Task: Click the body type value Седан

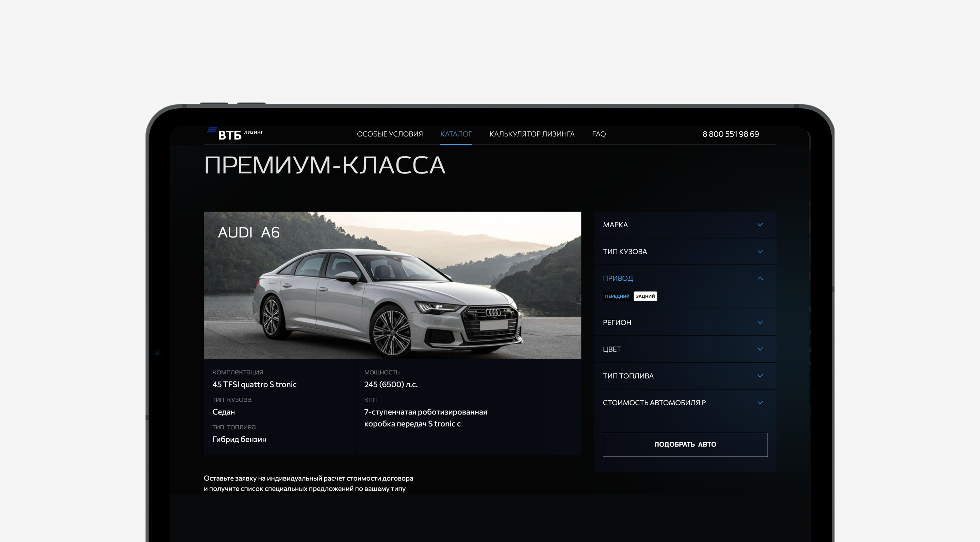Action: click(223, 412)
